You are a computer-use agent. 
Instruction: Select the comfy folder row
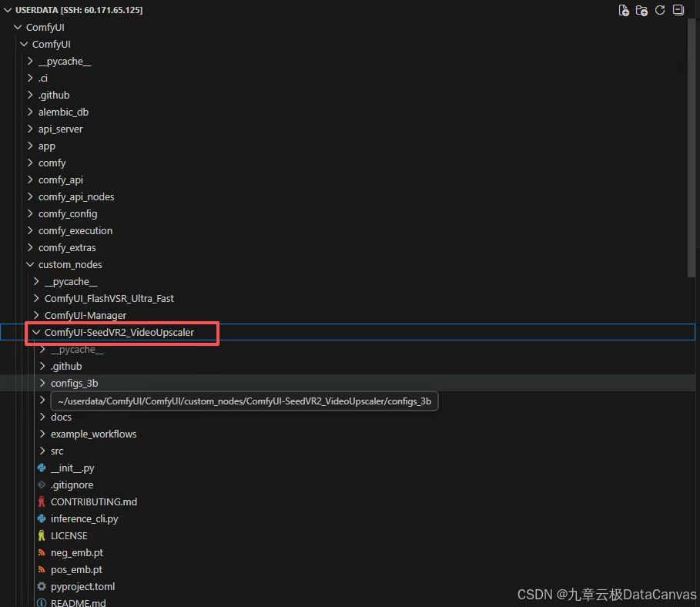pos(347,163)
